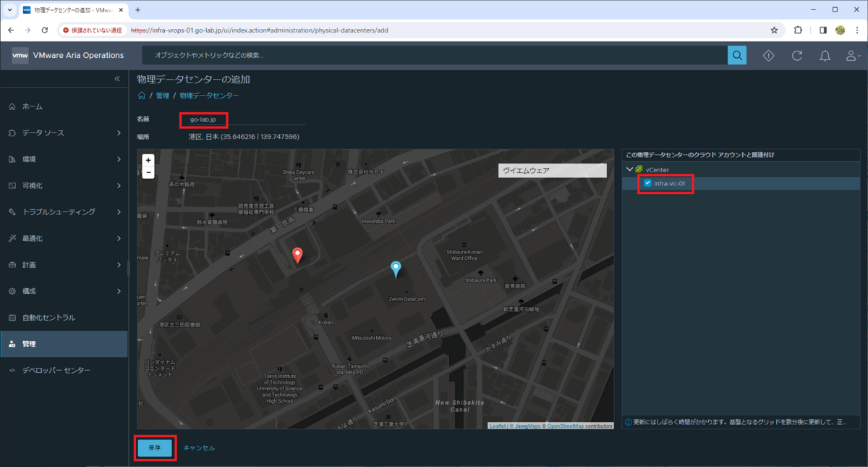
Task: Reload the browser page
Action: click(44, 30)
